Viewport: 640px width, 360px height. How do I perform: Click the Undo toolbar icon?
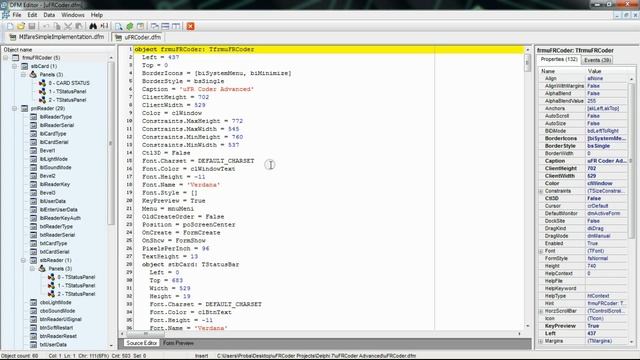(x=46, y=26)
